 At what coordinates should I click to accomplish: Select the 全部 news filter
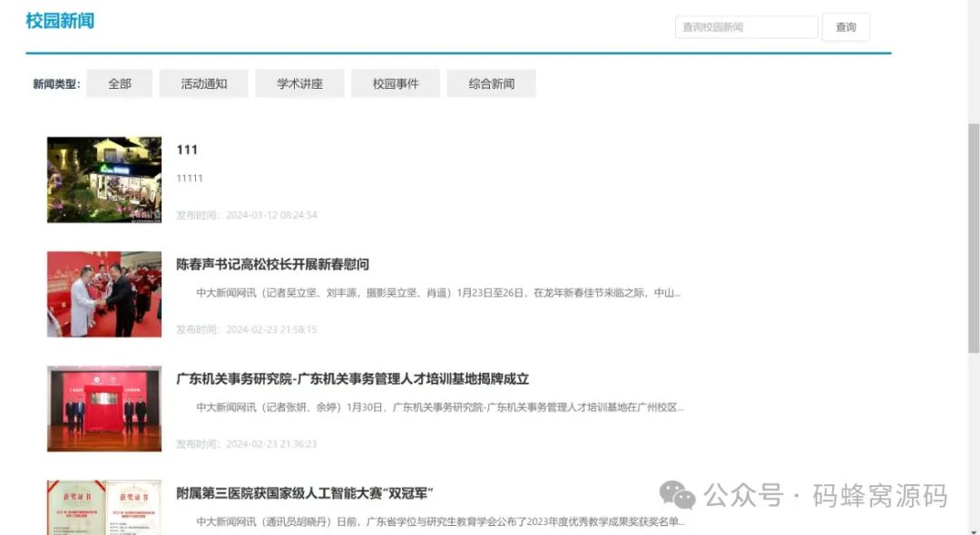(x=119, y=83)
